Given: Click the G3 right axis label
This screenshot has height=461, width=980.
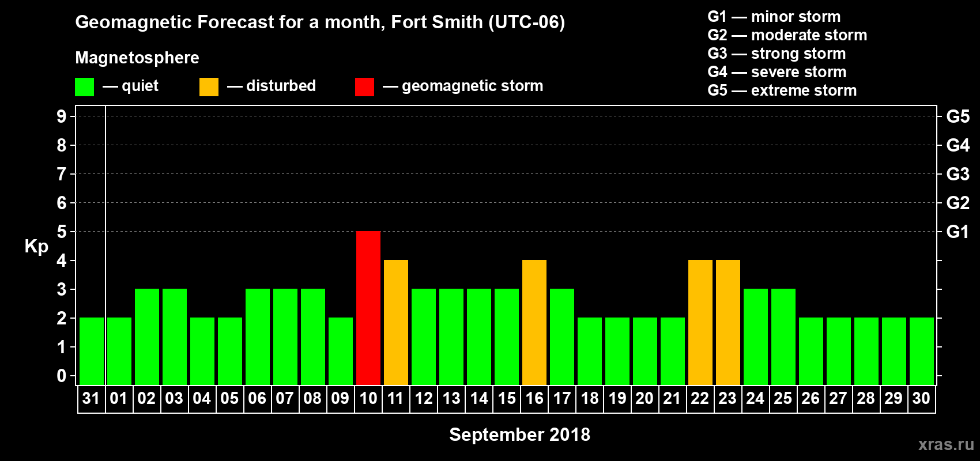Looking at the screenshot, I should point(958,174).
